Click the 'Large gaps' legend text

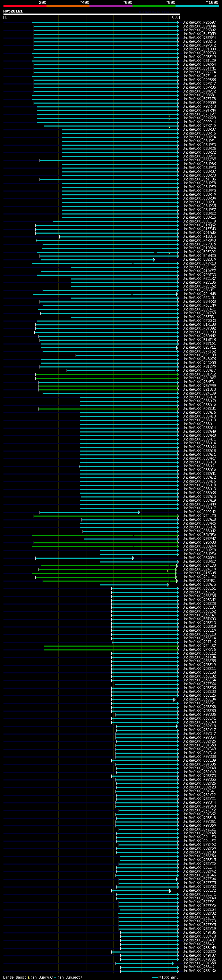click(15, 977)
